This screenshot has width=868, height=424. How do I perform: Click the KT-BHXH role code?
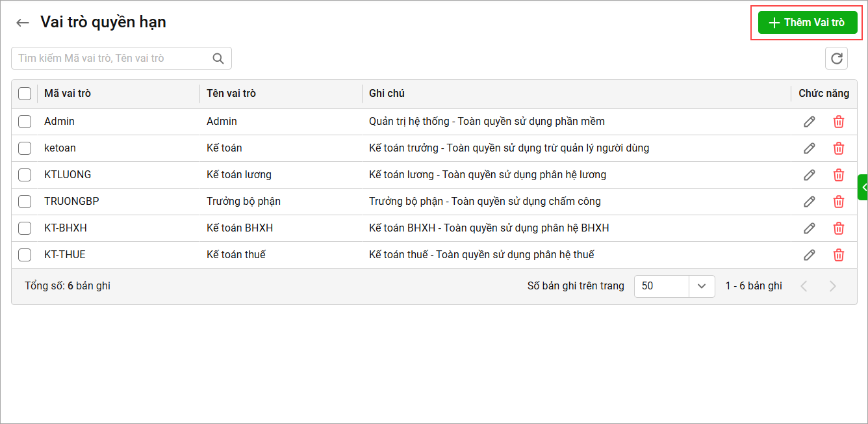tap(66, 228)
